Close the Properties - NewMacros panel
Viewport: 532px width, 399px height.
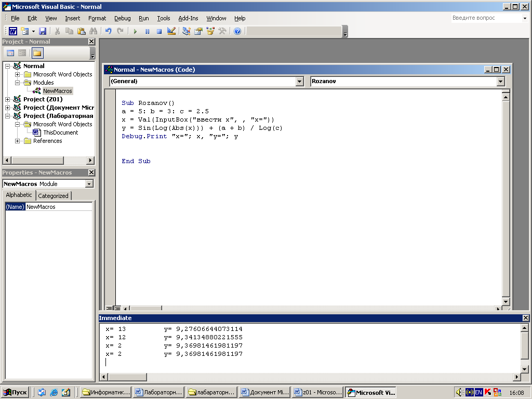(x=91, y=172)
